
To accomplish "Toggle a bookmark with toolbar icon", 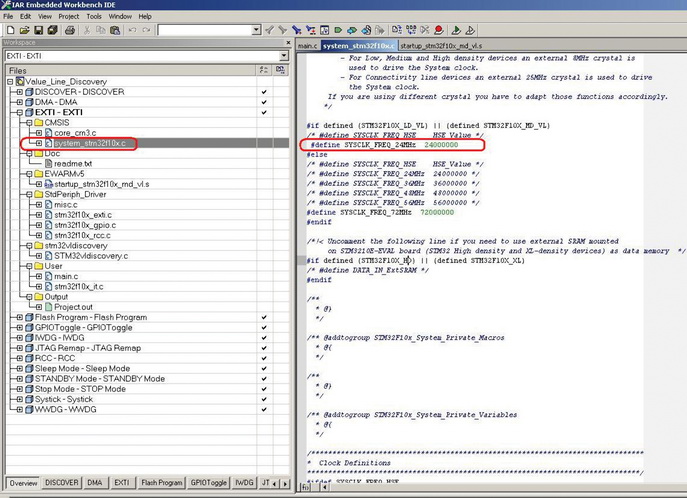I will (x=338, y=30).
